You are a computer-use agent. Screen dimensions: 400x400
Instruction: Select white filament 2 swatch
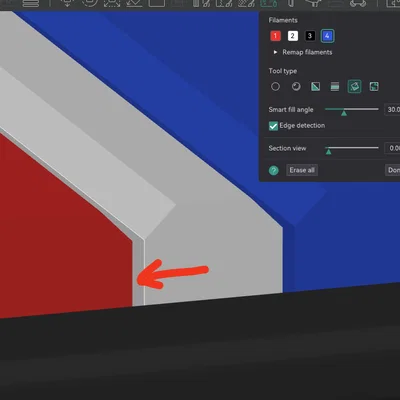(293, 36)
